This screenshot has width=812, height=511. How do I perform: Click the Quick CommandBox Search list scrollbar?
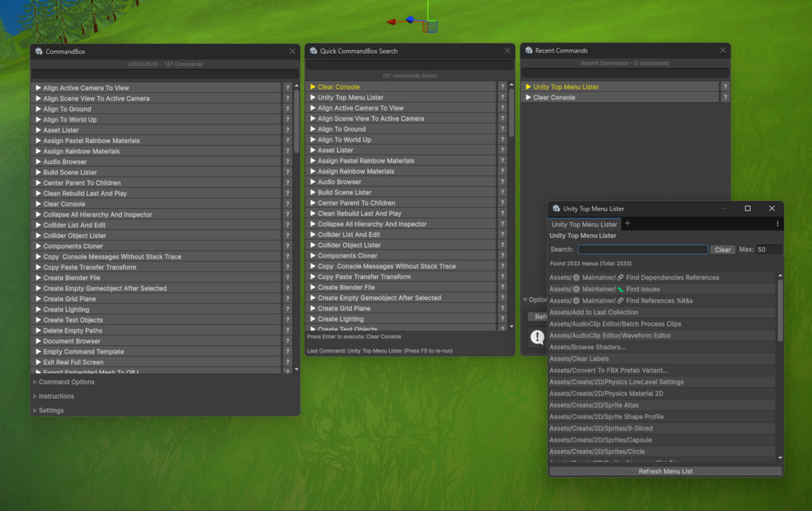512,112
